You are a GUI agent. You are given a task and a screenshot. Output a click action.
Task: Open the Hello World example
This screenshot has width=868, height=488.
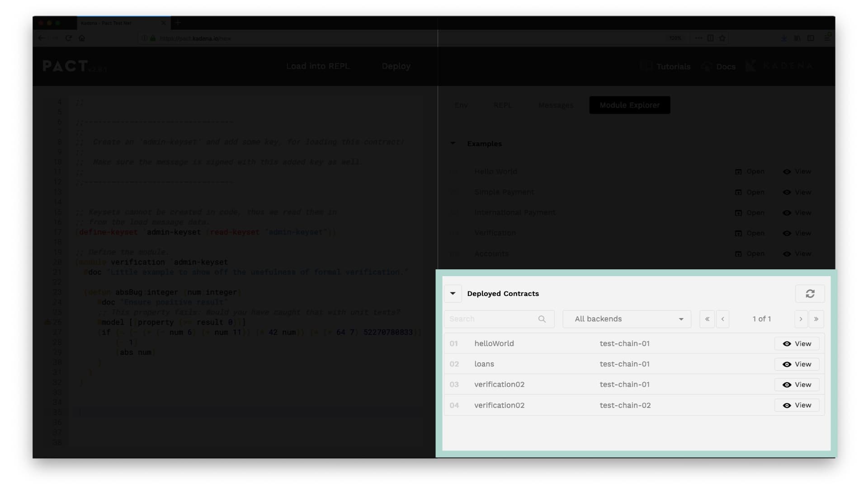point(750,172)
